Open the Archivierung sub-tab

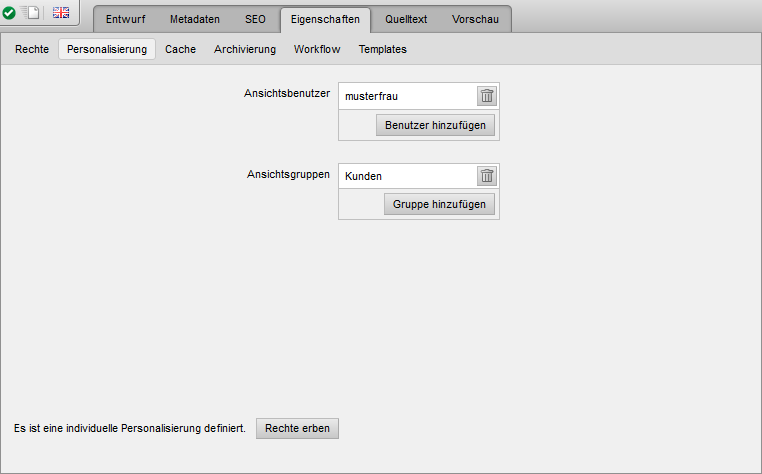245,49
